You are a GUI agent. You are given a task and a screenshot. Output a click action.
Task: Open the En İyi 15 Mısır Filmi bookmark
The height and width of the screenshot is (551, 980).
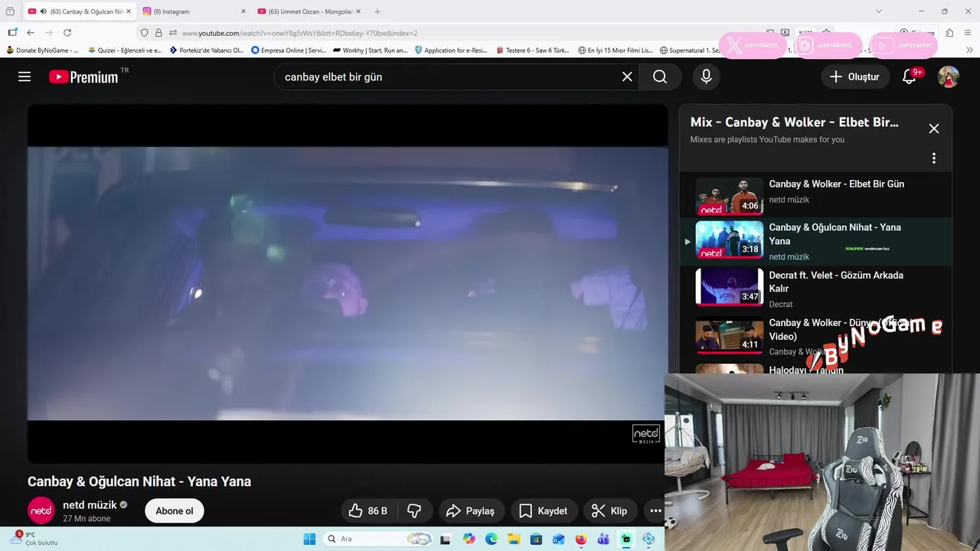[x=616, y=51]
